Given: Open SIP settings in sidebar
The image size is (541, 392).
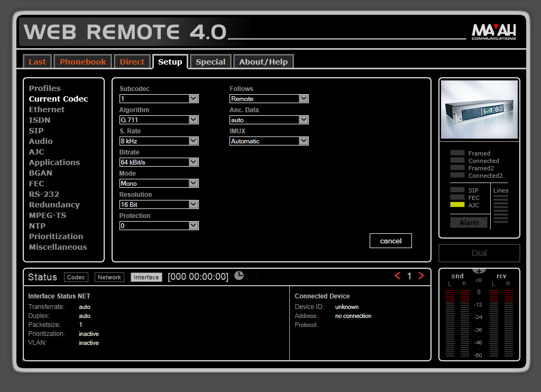Looking at the screenshot, I should 36,131.
